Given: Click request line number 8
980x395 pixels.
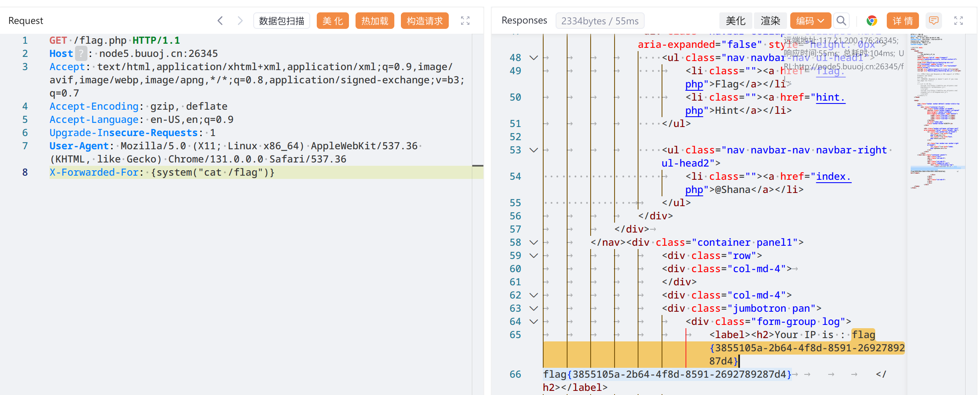Looking at the screenshot, I should [x=25, y=172].
